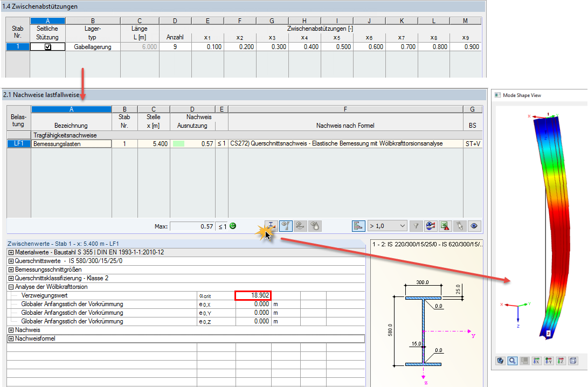
Task: Select magnifier zoom tool in Mode Shape View
Action: coord(512,361)
